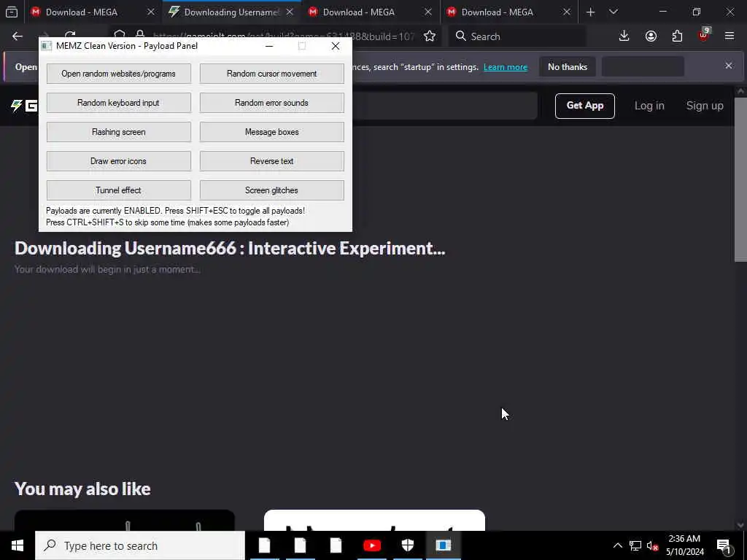Open a new browser tab
The image size is (747, 560).
[x=590, y=12]
